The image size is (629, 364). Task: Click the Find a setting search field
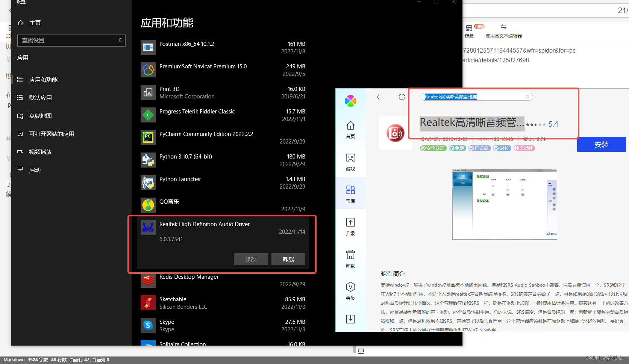click(71, 40)
